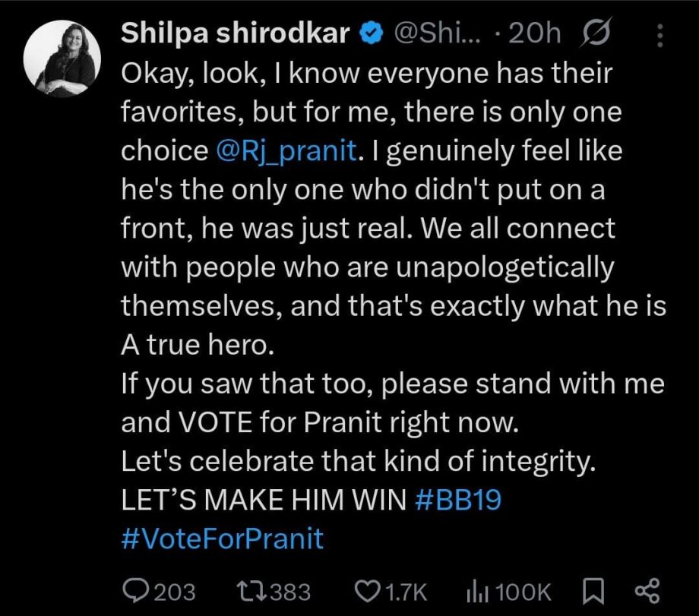Open the #VoteForPranit hashtag
The width and height of the screenshot is (699, 616).
220,539
